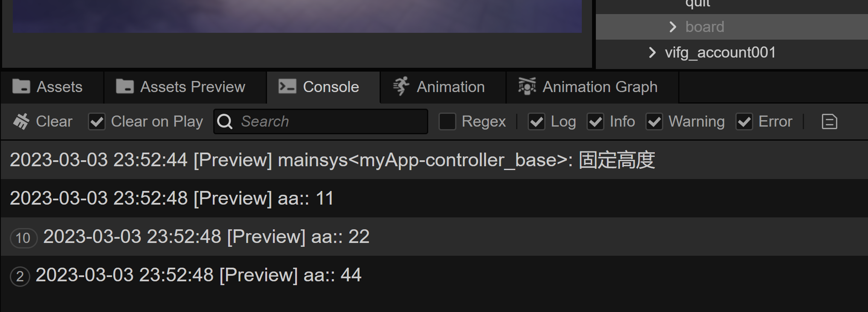Uncheck the Warning filter checkbox
868x312 pixels.
click(654, 122)
